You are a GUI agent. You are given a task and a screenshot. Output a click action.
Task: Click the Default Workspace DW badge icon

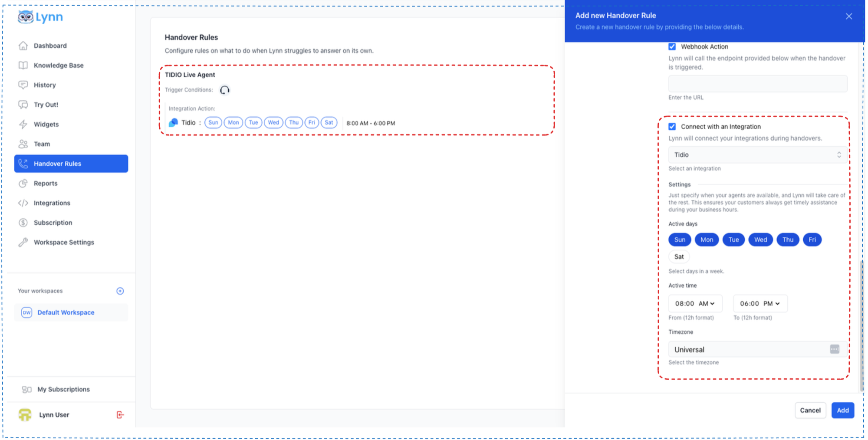[26, 312]
